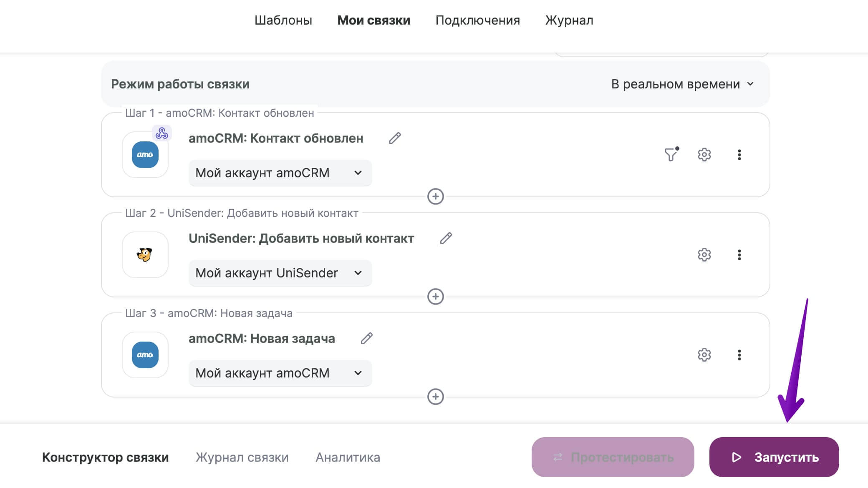This screenshot has width=868, height=488.
Task: Click the UniSender logo icon in step 2
Action: click(x=145, y=255)
